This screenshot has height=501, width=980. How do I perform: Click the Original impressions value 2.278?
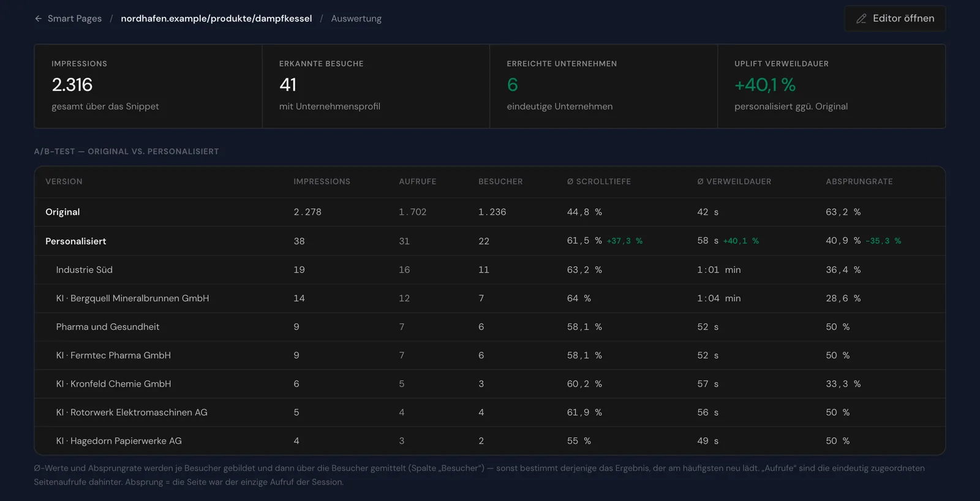(307, 212)
